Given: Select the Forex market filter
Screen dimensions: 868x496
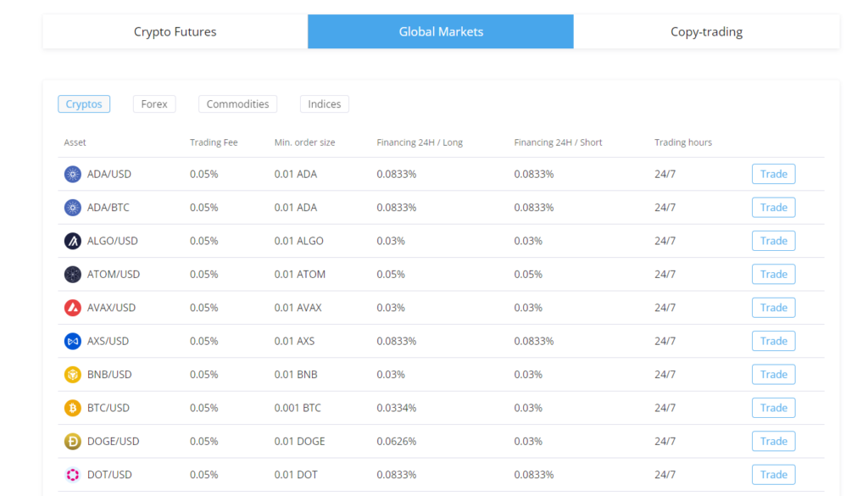Looking at the screenshot, I should pyautogui.click(x=154, y=103).
